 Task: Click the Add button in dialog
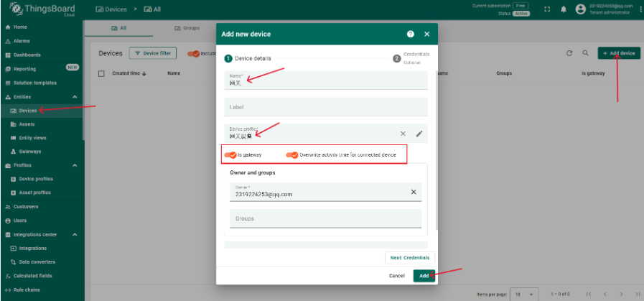[x=424, y=276]
